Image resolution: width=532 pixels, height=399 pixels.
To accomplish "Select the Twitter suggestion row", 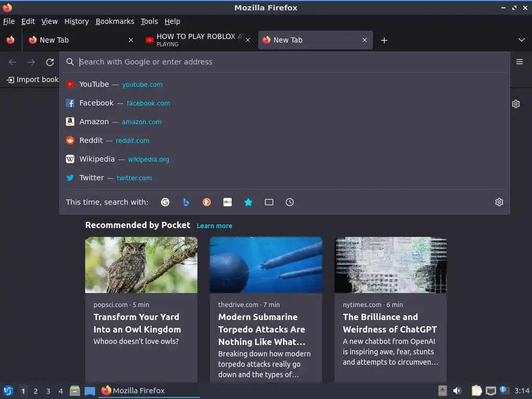I will click(285, 178).
